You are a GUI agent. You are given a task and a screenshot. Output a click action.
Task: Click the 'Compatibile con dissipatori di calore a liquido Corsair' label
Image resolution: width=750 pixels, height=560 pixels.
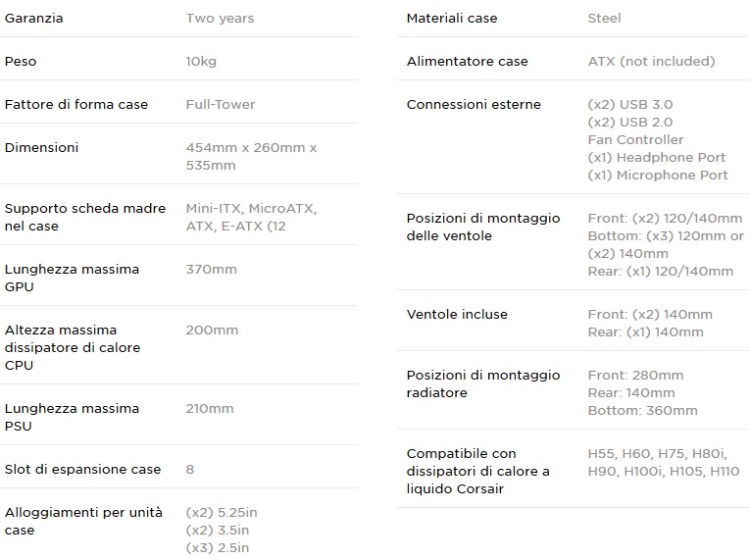tap(478, 471)
